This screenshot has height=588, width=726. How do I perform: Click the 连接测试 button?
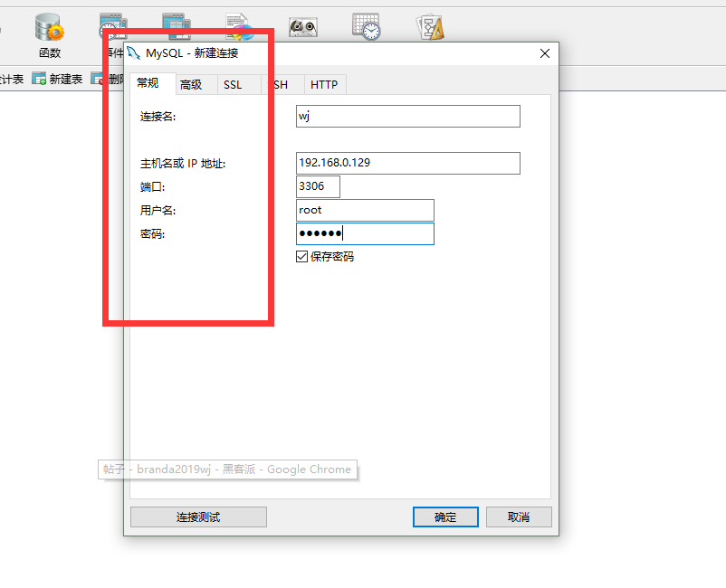click(x=198, y=517)
